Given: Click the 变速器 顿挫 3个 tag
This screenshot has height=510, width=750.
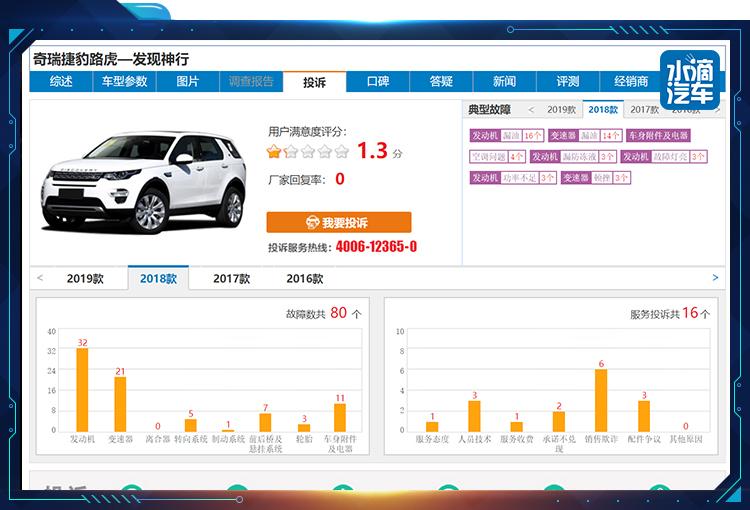Looking at the screenshot, I should tap(596, 177).
